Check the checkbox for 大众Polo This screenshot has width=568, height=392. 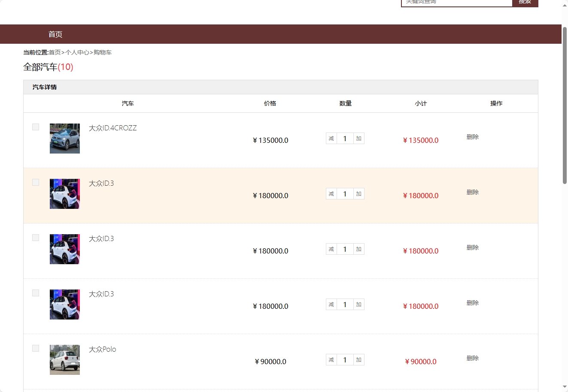35,348
